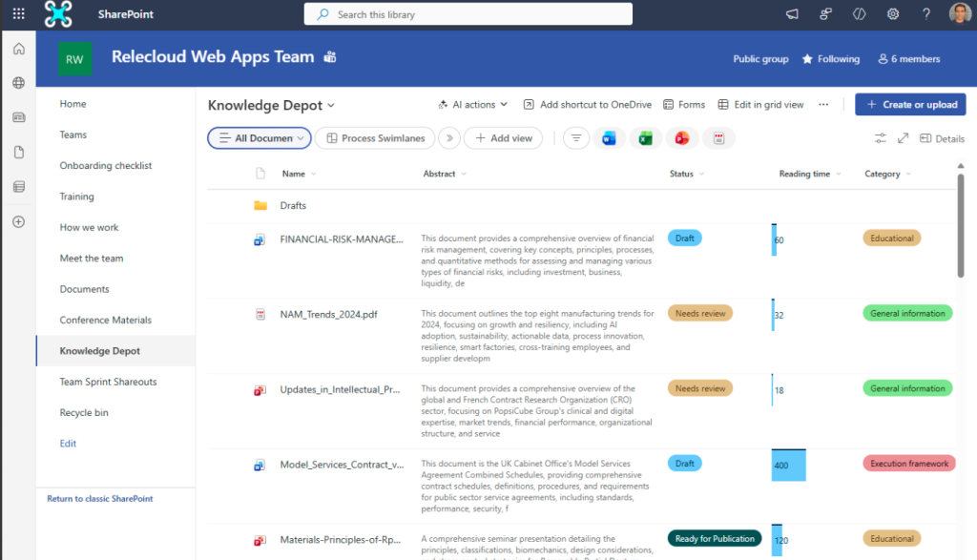
Task: Toggle the filters pane icon
Action: pos(880,138)
